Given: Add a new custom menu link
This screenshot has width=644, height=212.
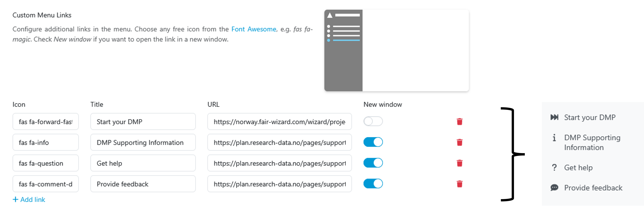Looking at the screenshot, I should pyautogui.click(x=29, y=199).
